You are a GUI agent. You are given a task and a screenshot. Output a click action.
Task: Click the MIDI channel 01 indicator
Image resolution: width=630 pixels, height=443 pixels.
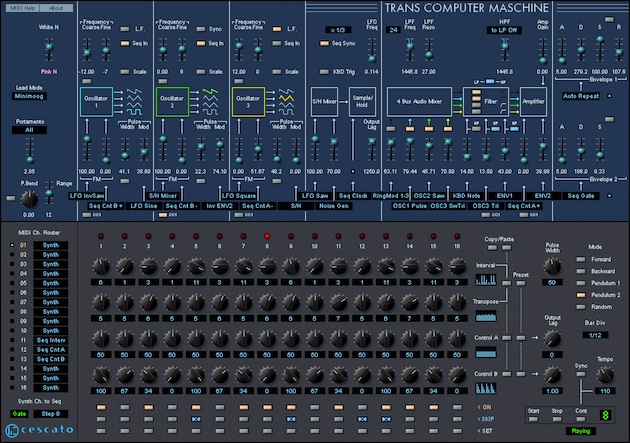(x=12, y=245)
